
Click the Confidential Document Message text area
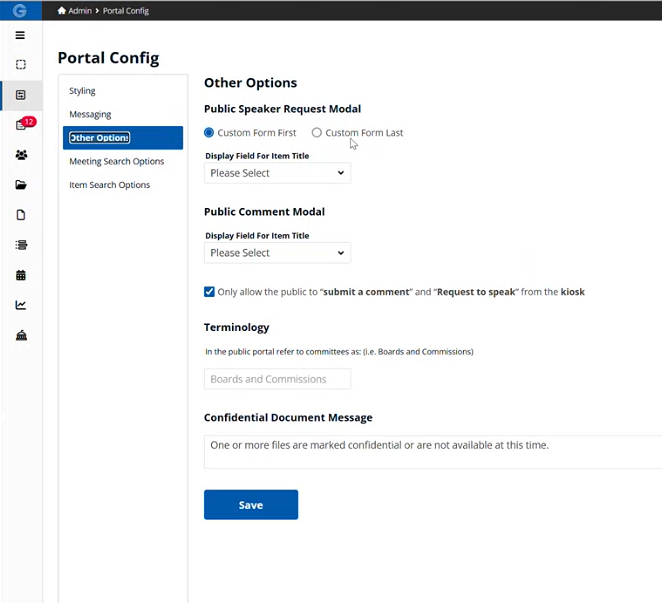pyautogui.click(x=433, y=452)
